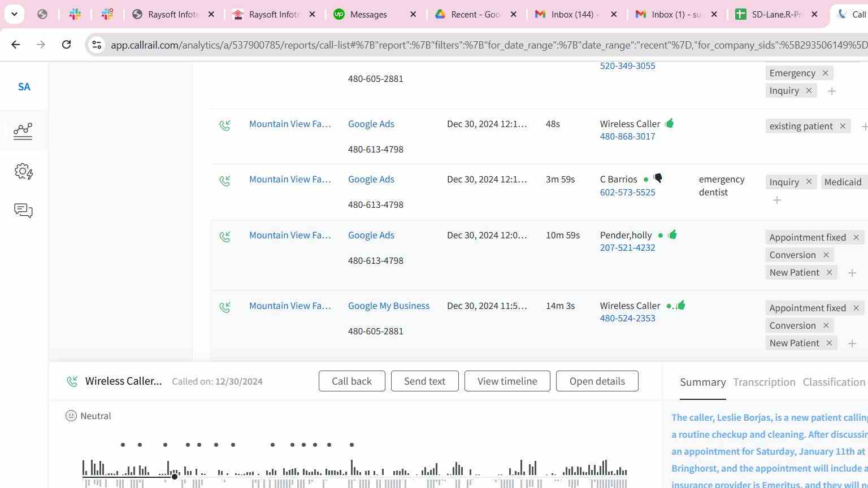Click phone number 480-868-3017
868x488 pixels.
pyautogui.click(x=627, y=136)
